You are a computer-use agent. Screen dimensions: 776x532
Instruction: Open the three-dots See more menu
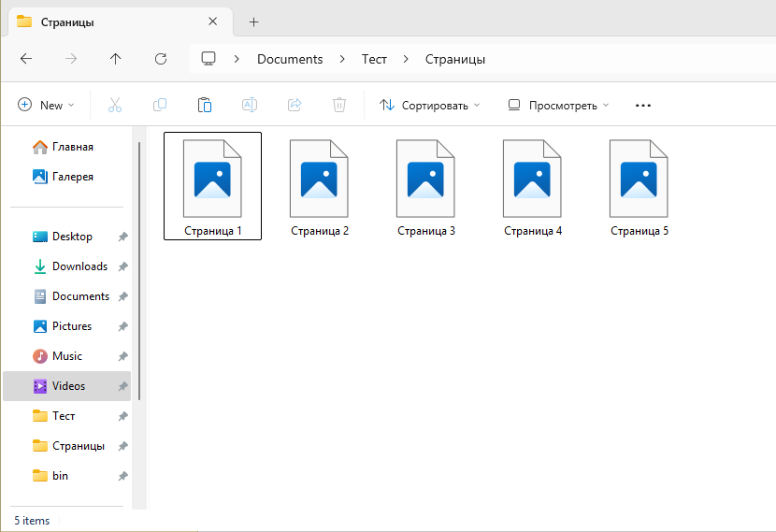pos(642,105)
